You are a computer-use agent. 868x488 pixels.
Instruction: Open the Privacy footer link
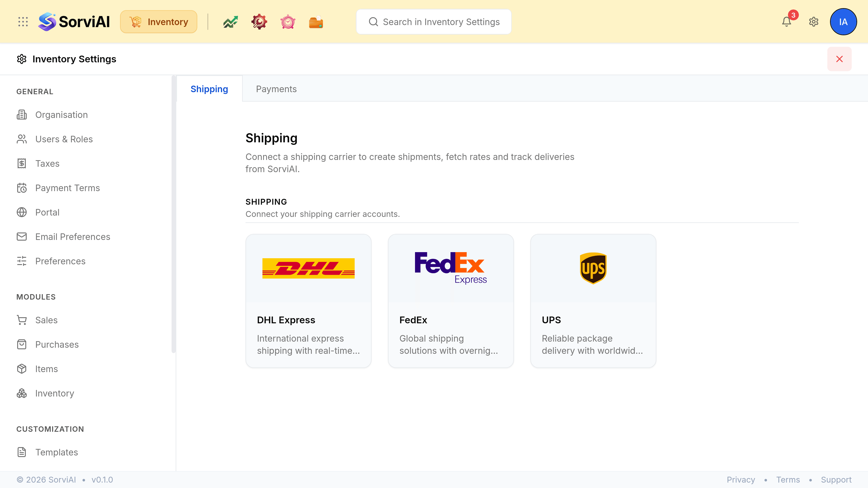[741, 480]
